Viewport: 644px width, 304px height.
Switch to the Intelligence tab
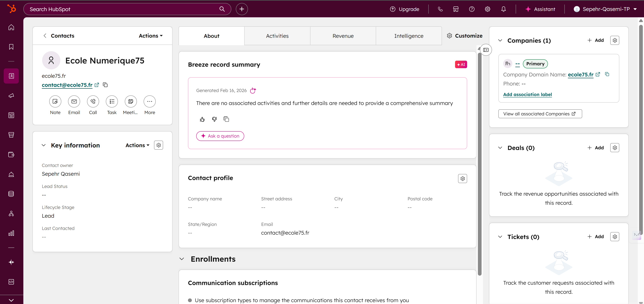[409, 35]
